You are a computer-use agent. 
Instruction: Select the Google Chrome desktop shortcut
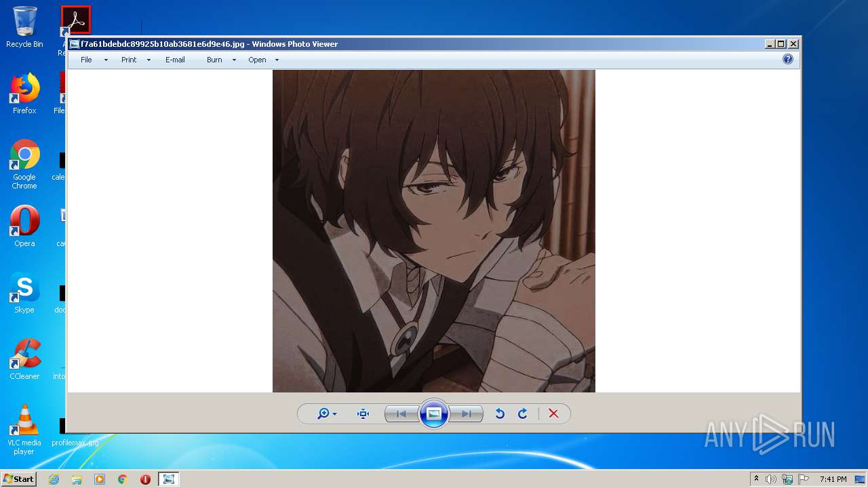point(24,164)
